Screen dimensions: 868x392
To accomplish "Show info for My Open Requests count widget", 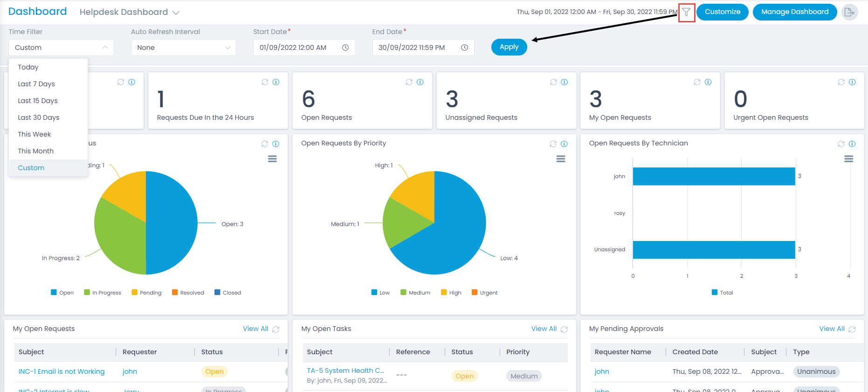I will click(708, 82).
